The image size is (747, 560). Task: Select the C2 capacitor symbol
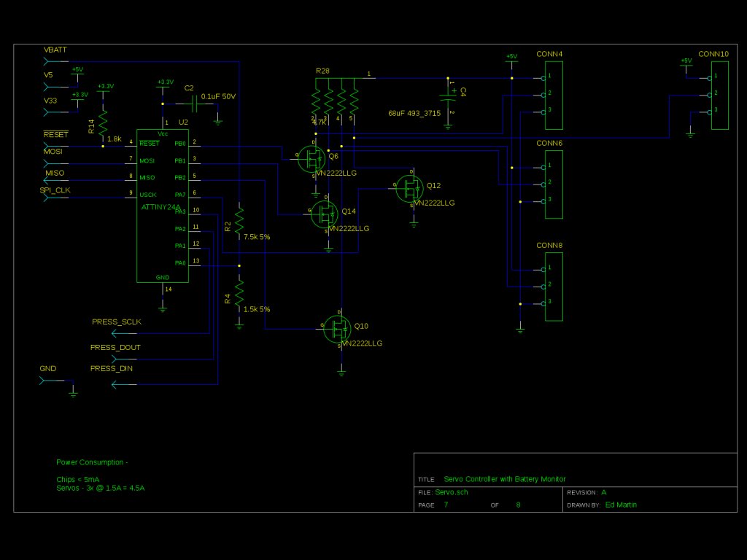coord(194,104)
